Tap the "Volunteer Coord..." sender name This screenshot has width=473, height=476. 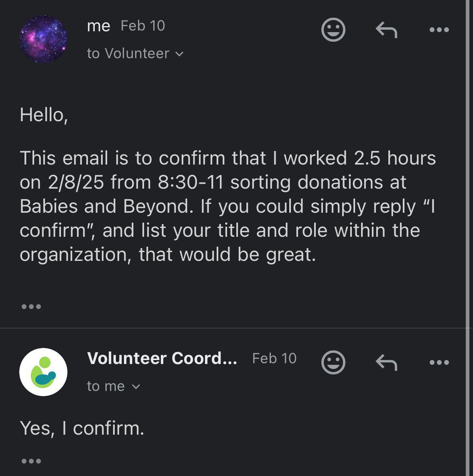tap(162, 358)
